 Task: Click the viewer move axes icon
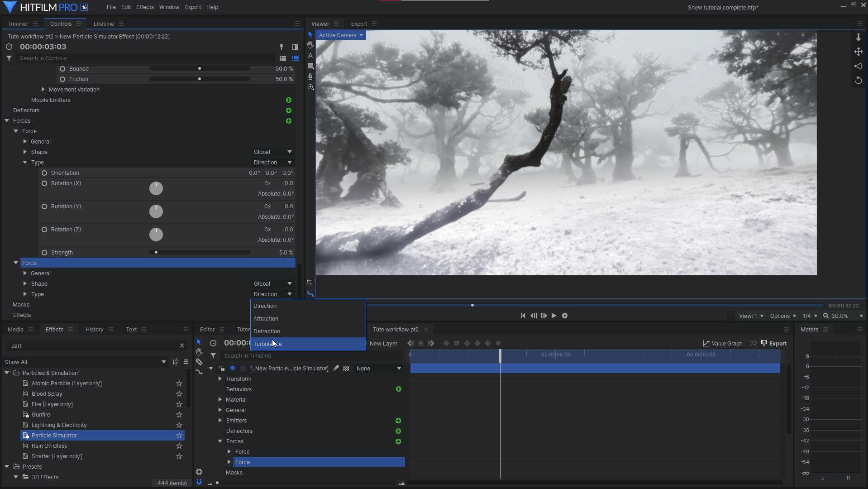point(858,52)
